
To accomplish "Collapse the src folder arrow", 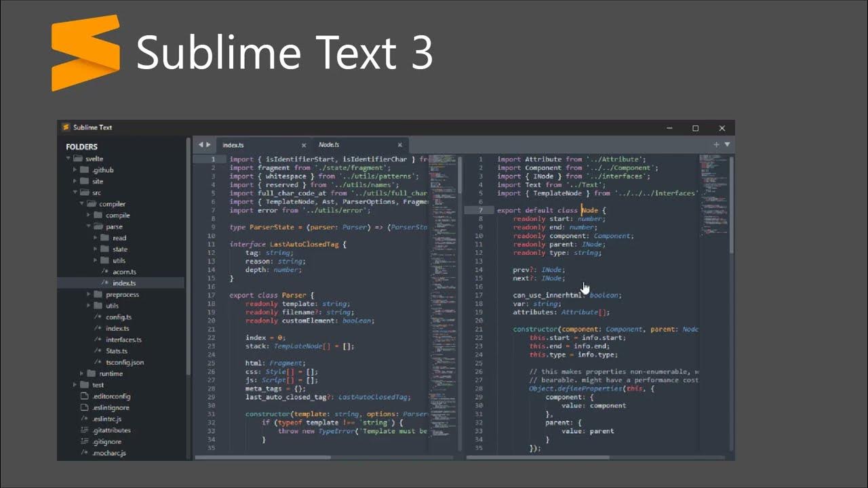I will [x=75, y=192].
